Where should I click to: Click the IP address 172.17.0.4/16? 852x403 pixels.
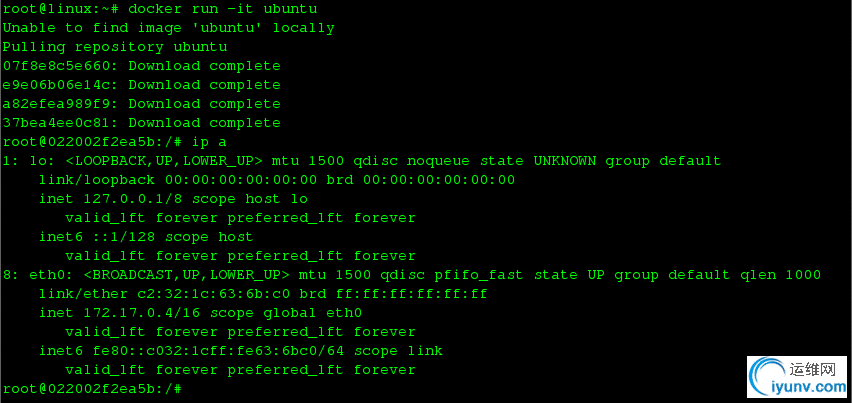pos(142,313)
